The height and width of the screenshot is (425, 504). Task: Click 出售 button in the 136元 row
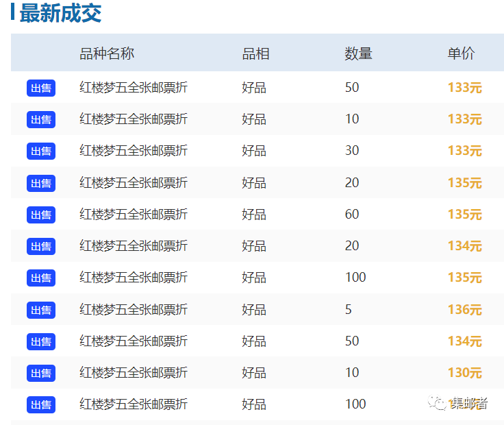coord(41,310)
